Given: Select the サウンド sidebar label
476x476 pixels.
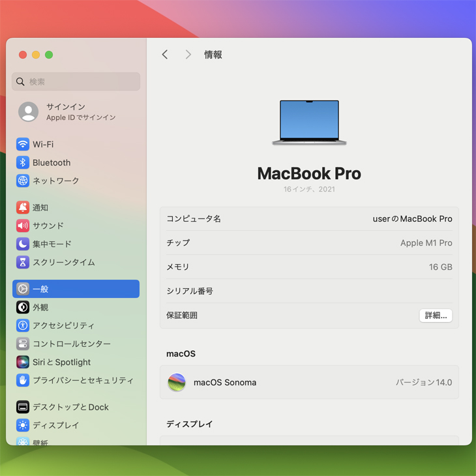Looking at the screenshot, I should tap(48, 226).
